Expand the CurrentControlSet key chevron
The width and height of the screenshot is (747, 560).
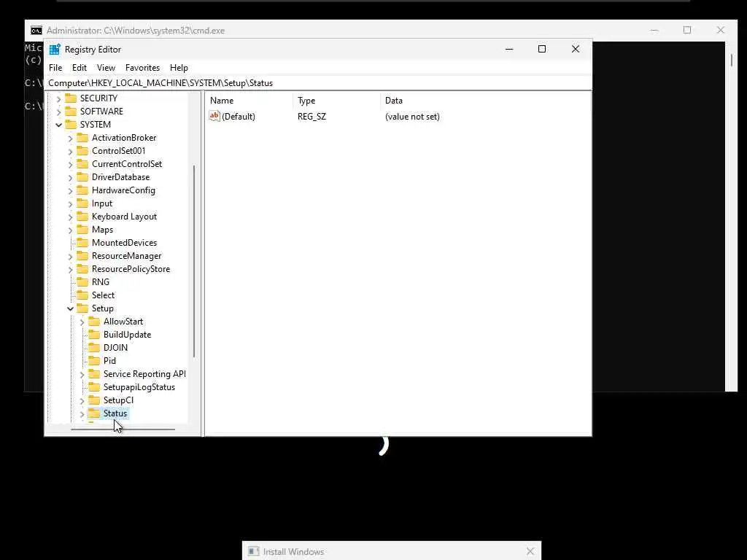(71, 164)
